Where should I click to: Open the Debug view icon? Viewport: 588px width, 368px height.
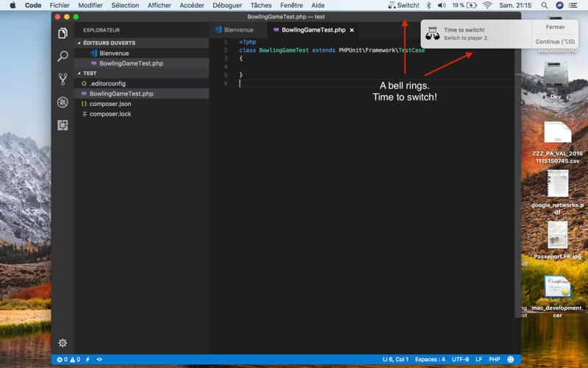(x=62, y=102)
